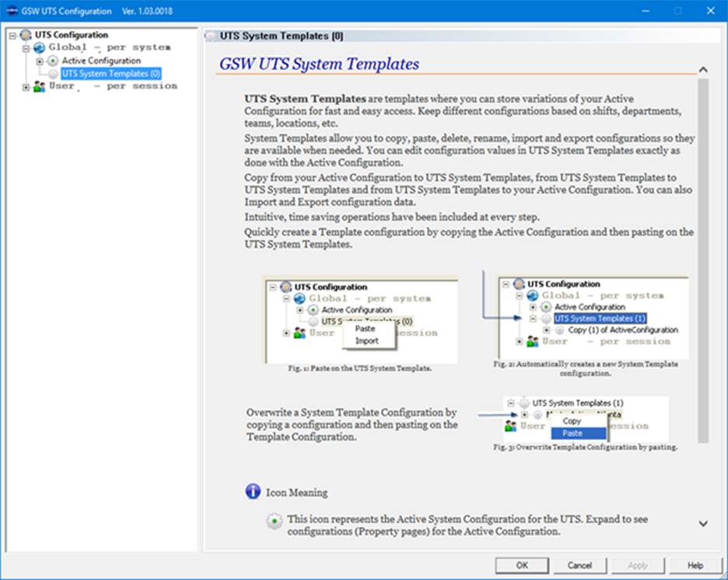Select Active Configuration in the tree

click(x=101, y=61)
